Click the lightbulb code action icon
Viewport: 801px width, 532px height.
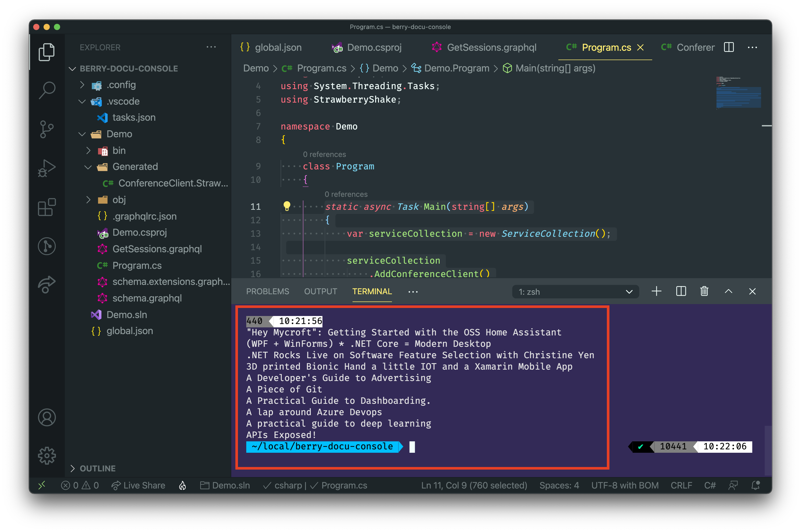pyautogui.click(x=287, y=206)
